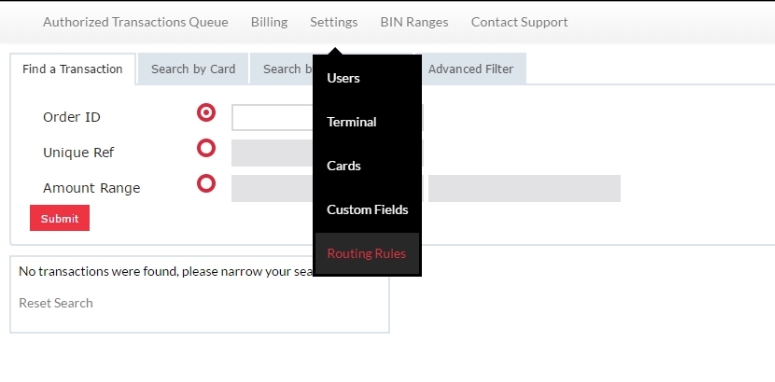Go to the Billing page

(x=269, y=22)
